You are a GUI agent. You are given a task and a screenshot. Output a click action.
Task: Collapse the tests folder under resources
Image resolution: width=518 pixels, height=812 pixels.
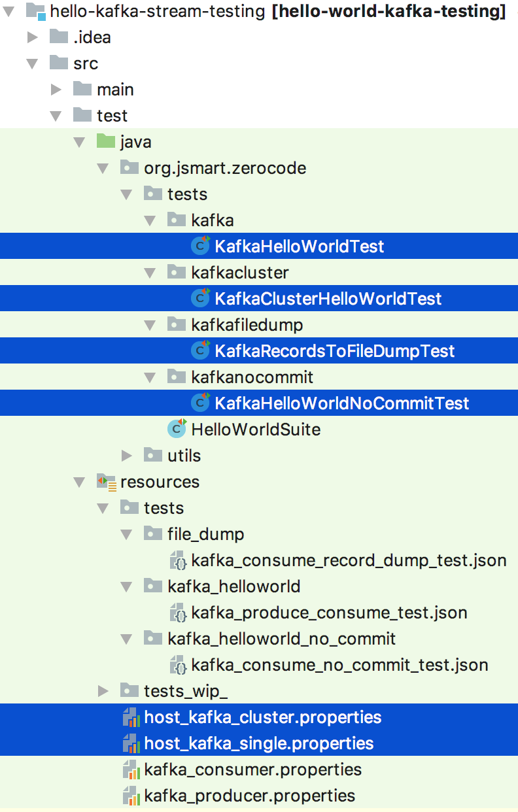(x=103, y=508)
